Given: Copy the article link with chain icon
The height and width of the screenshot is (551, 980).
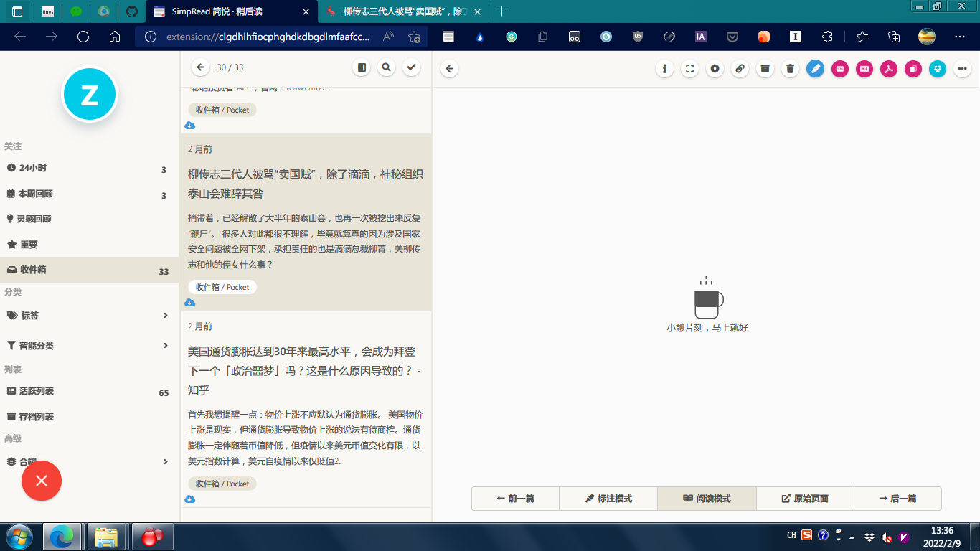Looking at the screenshot, I should [x=740, y=69].
